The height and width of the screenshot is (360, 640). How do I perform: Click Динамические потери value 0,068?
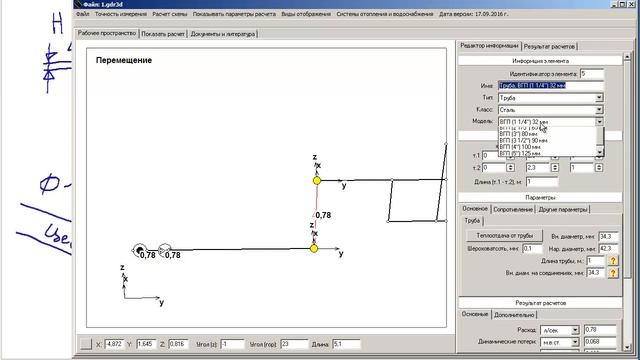600,342
